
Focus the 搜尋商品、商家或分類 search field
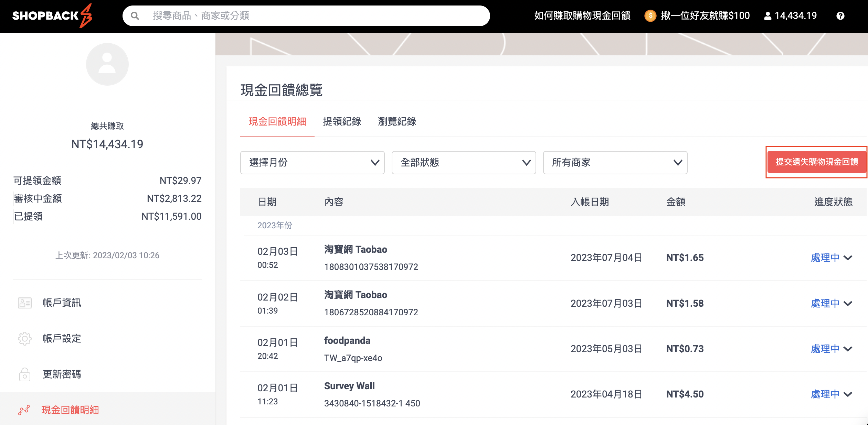point(306,16)
